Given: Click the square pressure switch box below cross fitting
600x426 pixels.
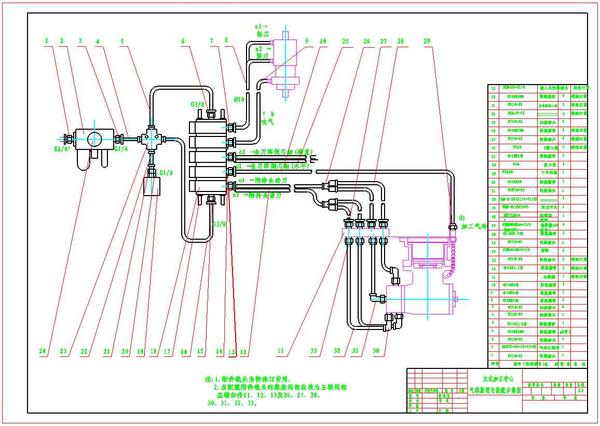Looking at the screenshot, I should (152, 186).
